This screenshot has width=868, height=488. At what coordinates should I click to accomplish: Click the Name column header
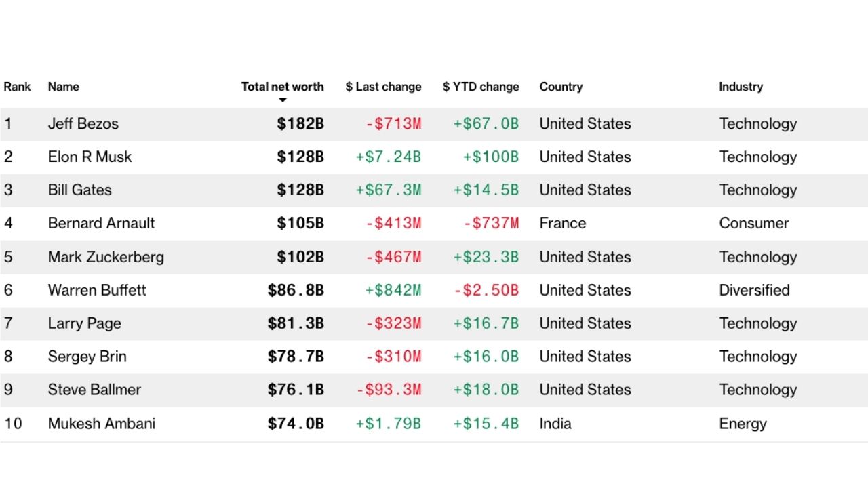pyautogui.click(x=63, y=87)
